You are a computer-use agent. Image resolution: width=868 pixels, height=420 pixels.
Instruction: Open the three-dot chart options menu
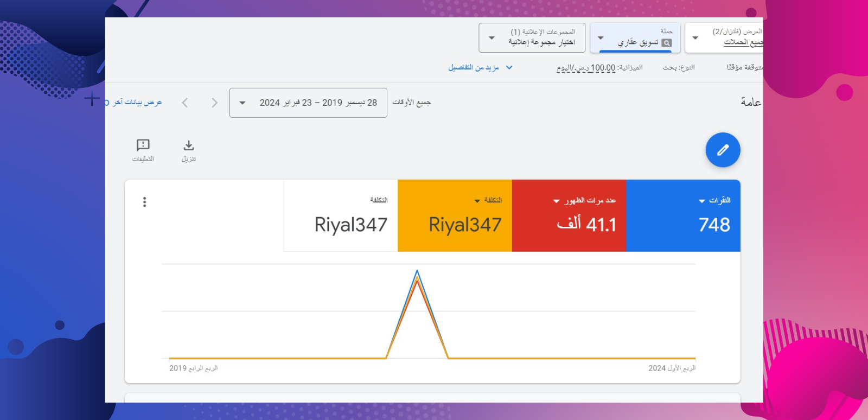(x=144, y=202)
